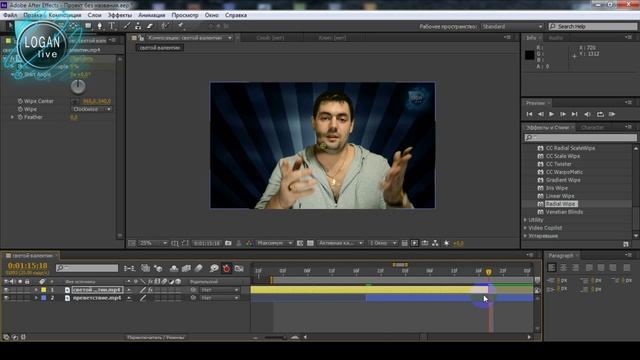Open Show Channel color management button
The height and width of the screenshot is (360, 640).
coord(249,243)
